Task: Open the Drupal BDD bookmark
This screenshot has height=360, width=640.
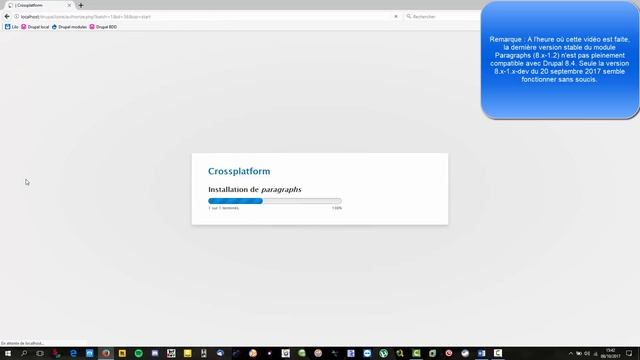Action: coord(103,27)
